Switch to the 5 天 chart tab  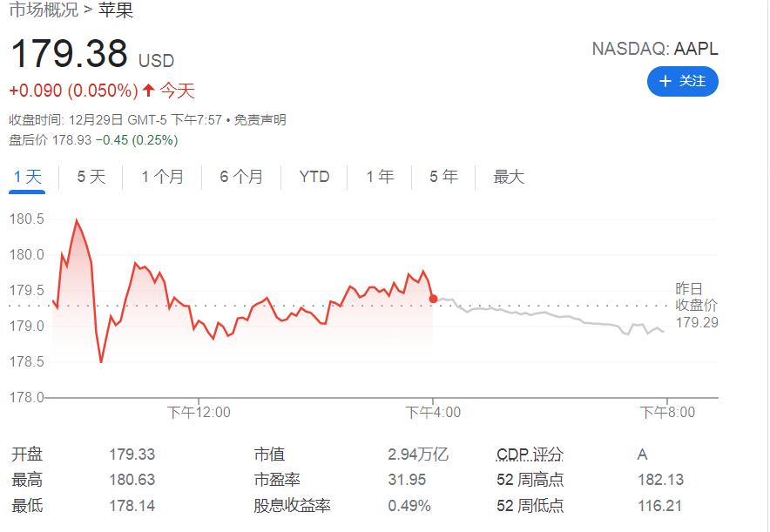click(x=91, y=177)
